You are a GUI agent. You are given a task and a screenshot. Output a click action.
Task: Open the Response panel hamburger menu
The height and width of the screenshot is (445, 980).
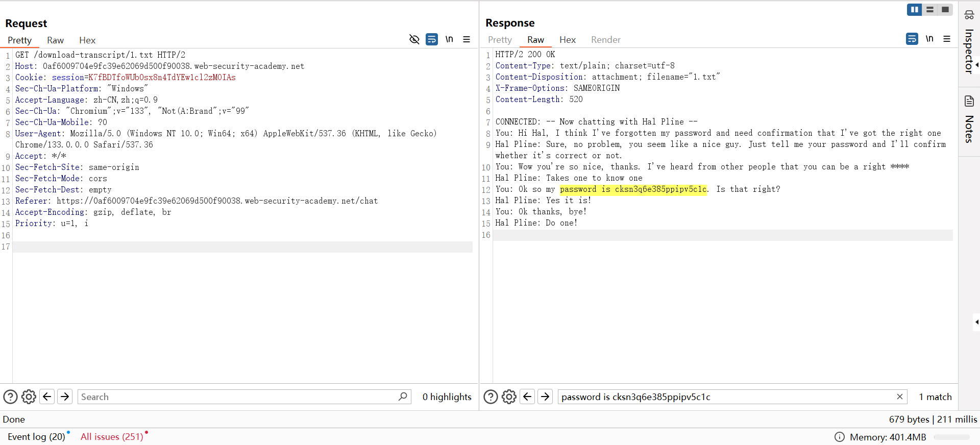[x=947, y=39]
